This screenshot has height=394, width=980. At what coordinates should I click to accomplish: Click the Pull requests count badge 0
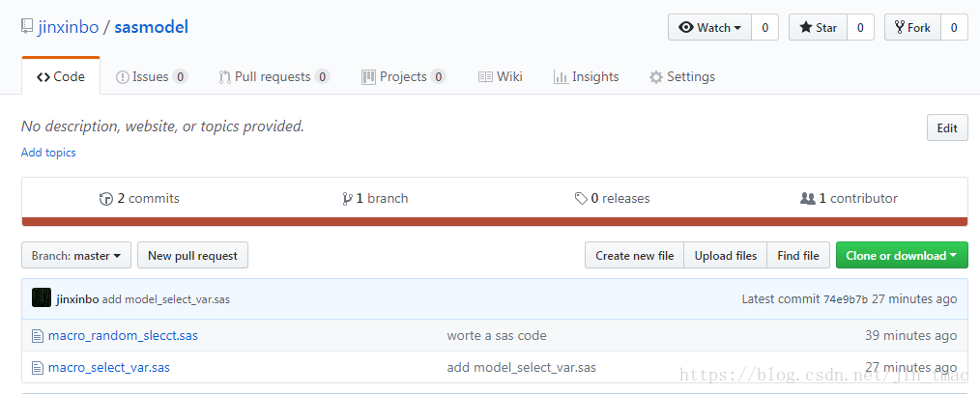tap(322, 77)
